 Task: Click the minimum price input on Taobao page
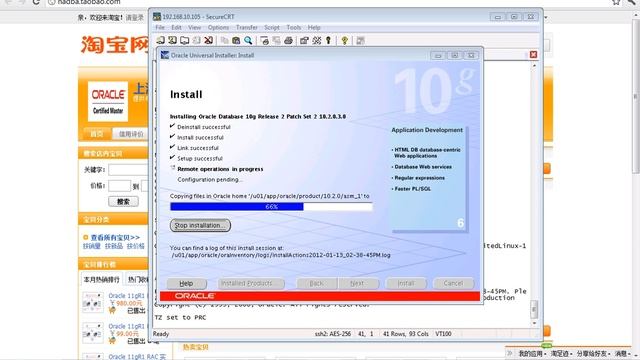[x=119, y=186]
